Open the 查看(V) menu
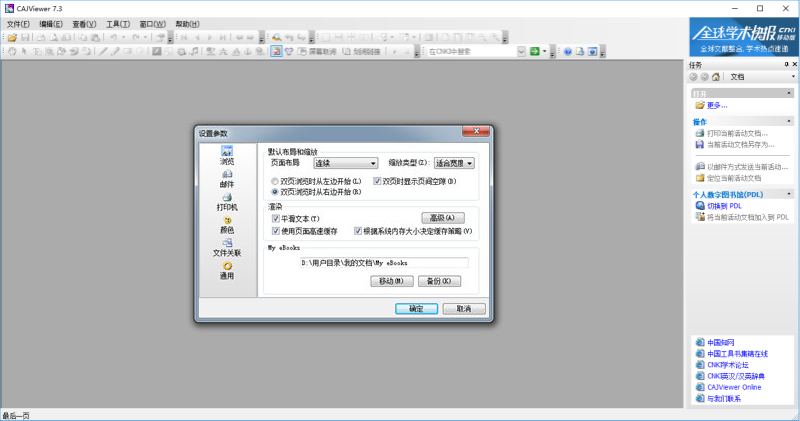This screenshot has height=421, width=800. tap(85, 23)
